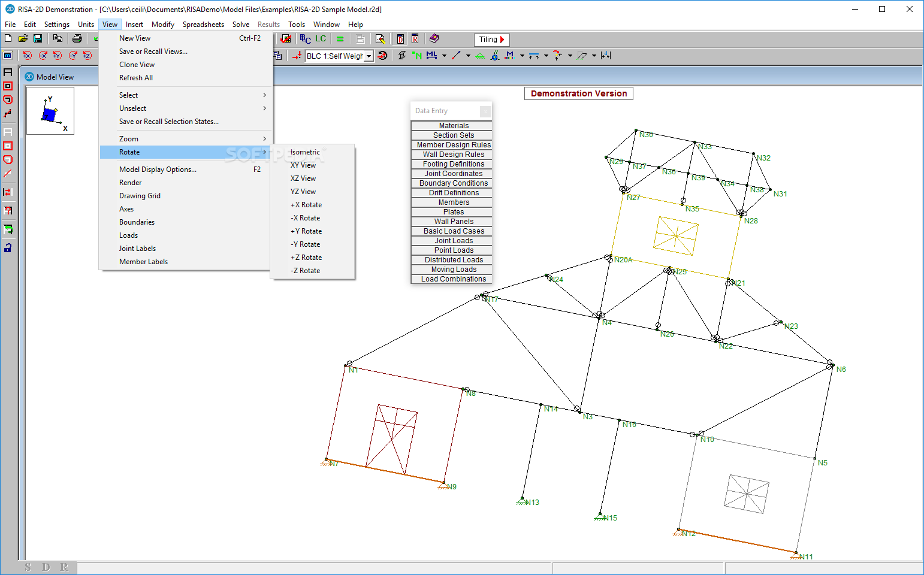Click the -X rotate toolbar icon
This screenshot has height=575, width=924.
click(43, 55)
